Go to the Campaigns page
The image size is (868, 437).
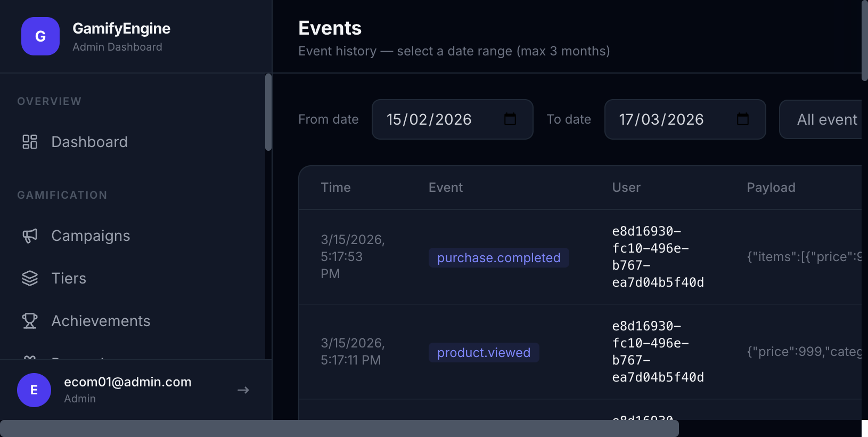pos(91,236)
